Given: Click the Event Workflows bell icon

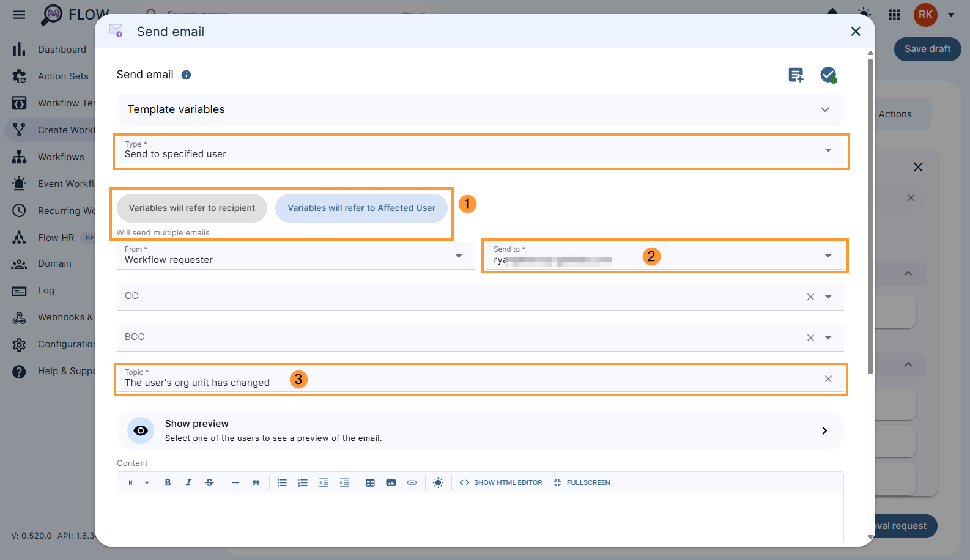Looking at the screenshot, I should coord(19,184).
